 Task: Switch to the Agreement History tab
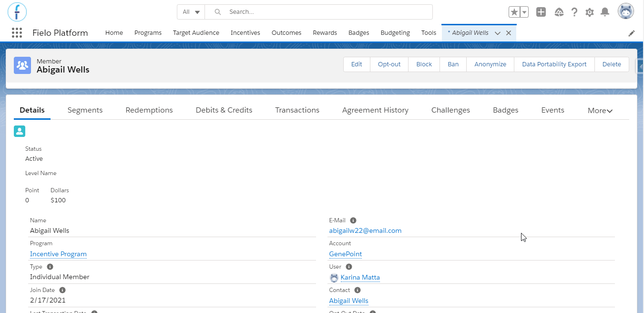[x=375, y=110]
